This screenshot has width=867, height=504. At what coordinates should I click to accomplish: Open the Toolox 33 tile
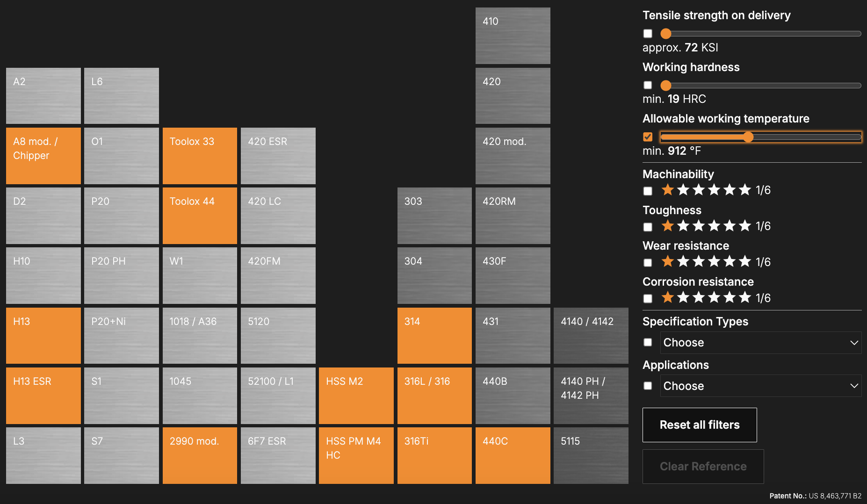tap(200, 156)
